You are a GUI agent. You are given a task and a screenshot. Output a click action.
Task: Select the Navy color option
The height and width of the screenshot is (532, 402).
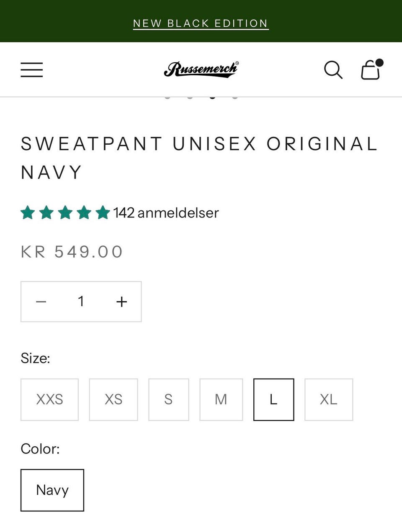(52, 490)
